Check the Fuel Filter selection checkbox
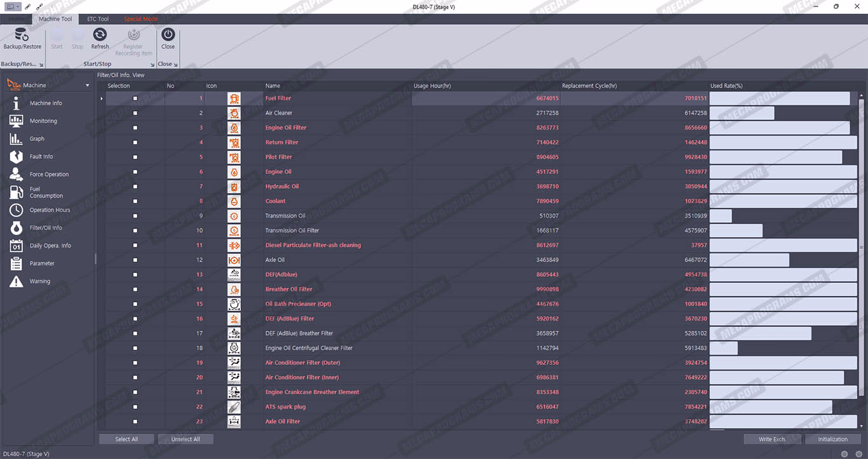The image size is (868, 459). point(135,98)
